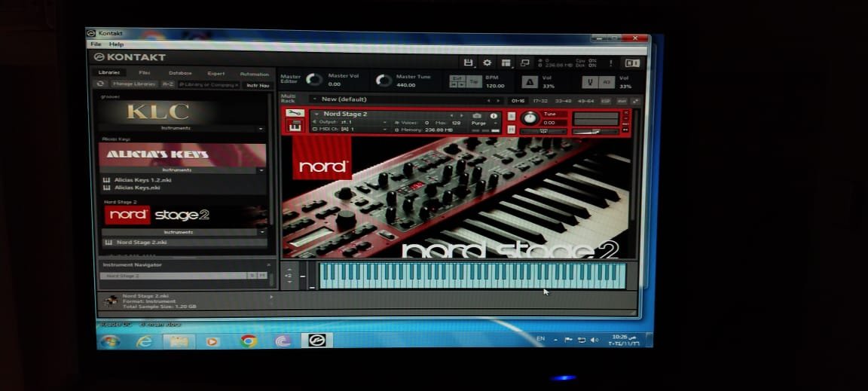868x391 pixels.
Task: Open the Output st. 1 dropdown
Action: (349, 122)
